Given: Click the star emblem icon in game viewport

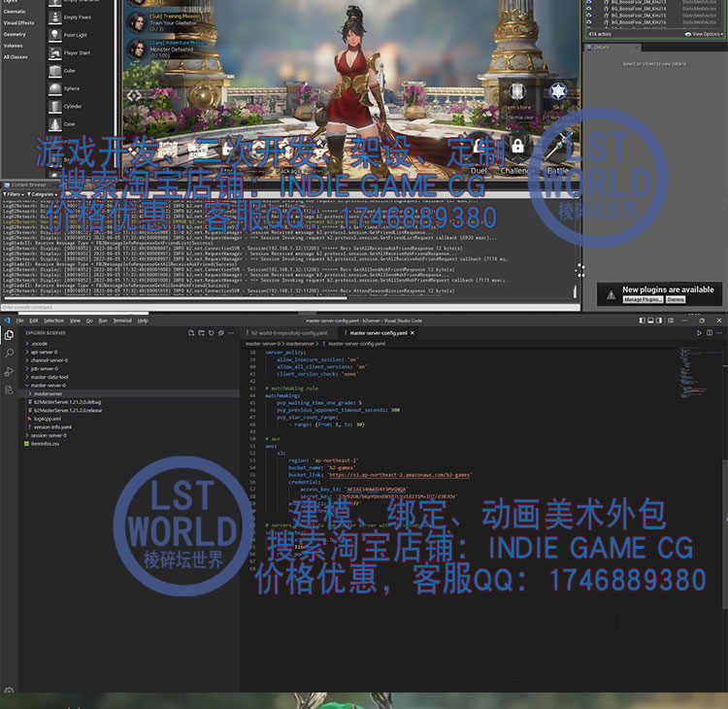Looking at the screenshot, I should pyautogui.click(x=557, y=90).
